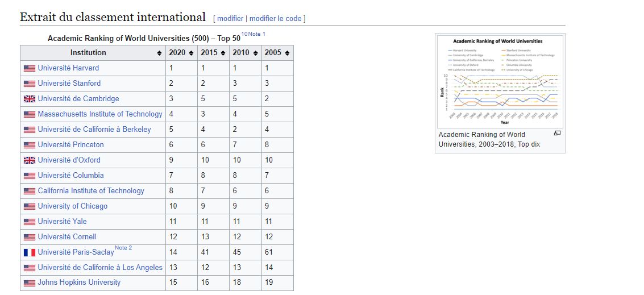Click Johns Hopkins' 2010 rank value 18

point(236,282)
